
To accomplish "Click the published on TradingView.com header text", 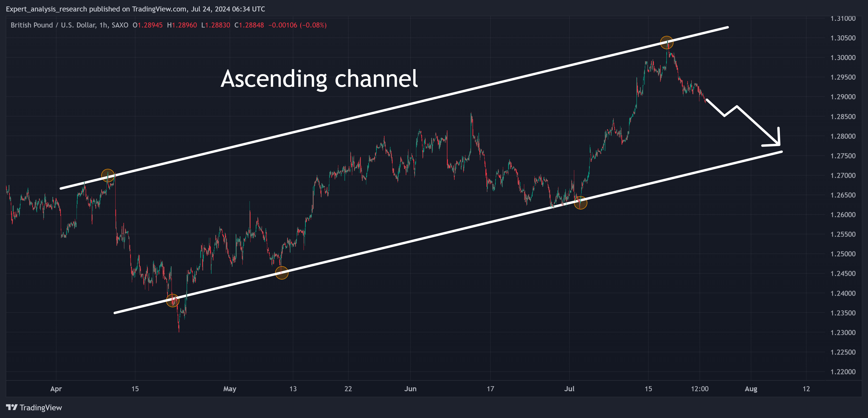I will point(138,9).
